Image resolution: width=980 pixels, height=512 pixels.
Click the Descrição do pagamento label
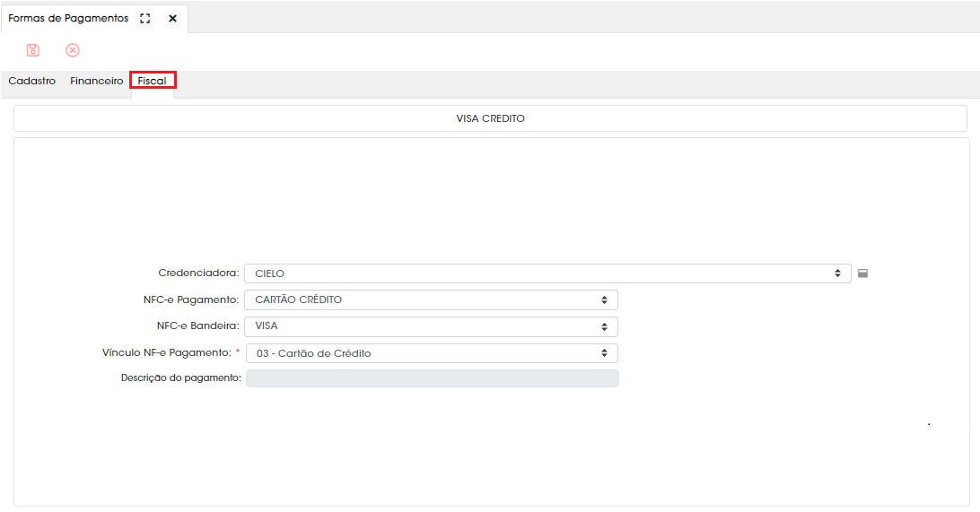(x=181, y=377)
